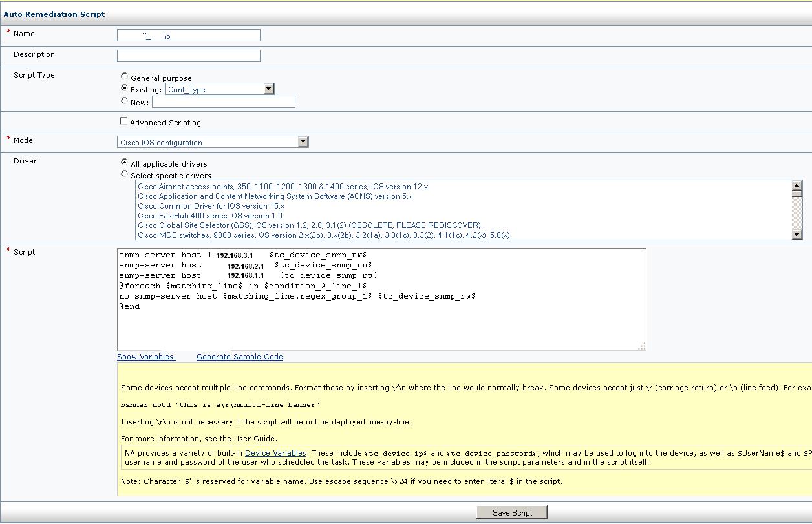The width and height of the screenshot is (812, 524).
Task: Select Cisco Common Driver for IOS 15.x
Action: point(211,206)
